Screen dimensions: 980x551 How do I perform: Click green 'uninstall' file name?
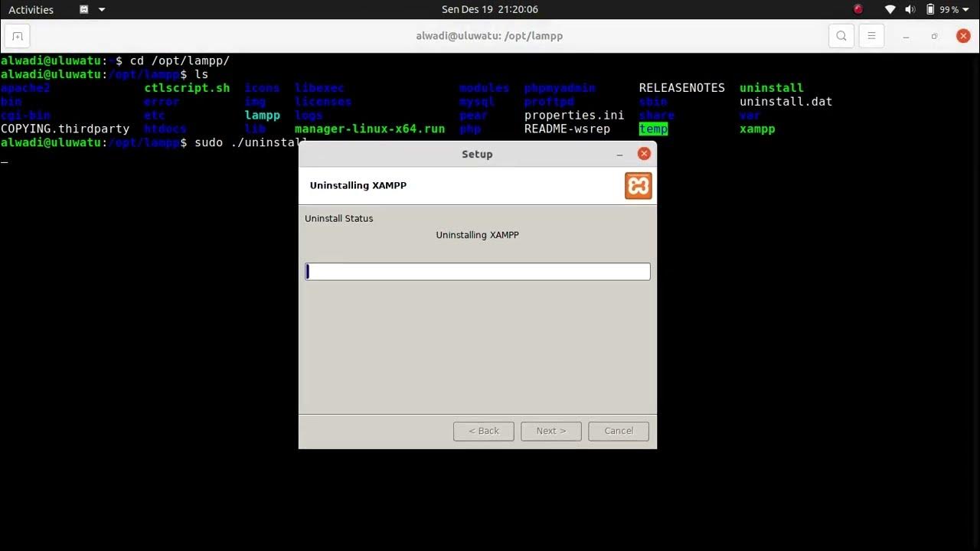[x=772, y=88]
